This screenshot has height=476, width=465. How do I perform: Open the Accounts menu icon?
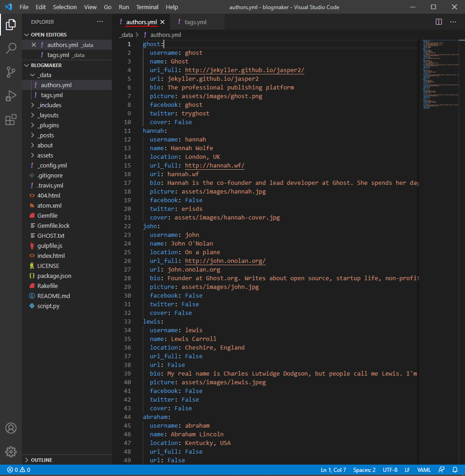coord(11,428)
